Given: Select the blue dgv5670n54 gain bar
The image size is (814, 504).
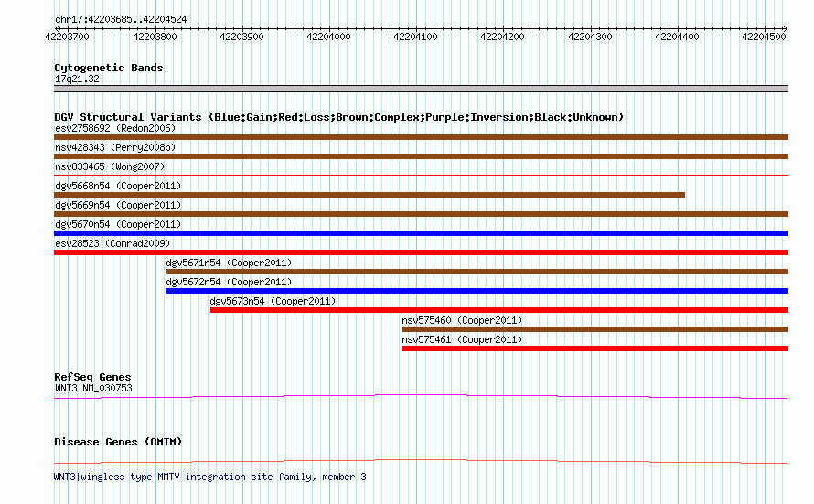Looking at the screenshot, I should [x=421, y=233].
